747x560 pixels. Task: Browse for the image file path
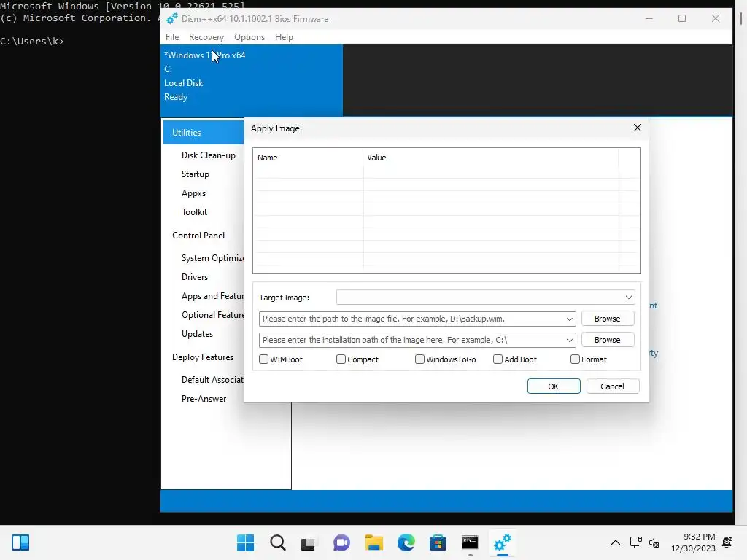click(x=608, y=319)
